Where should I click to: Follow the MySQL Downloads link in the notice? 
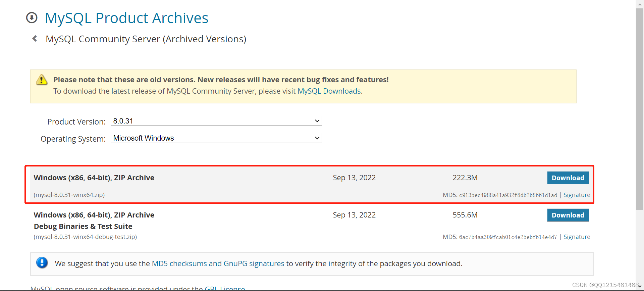[x=329, y=91]
